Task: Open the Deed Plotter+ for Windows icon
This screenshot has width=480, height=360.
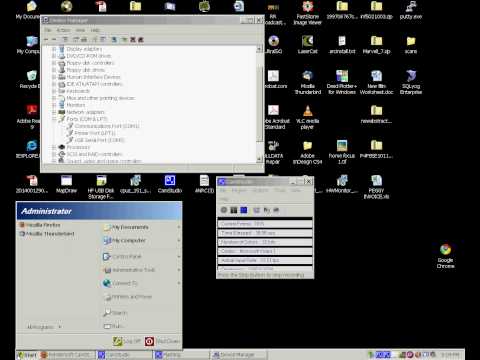Action: (342, 82)
